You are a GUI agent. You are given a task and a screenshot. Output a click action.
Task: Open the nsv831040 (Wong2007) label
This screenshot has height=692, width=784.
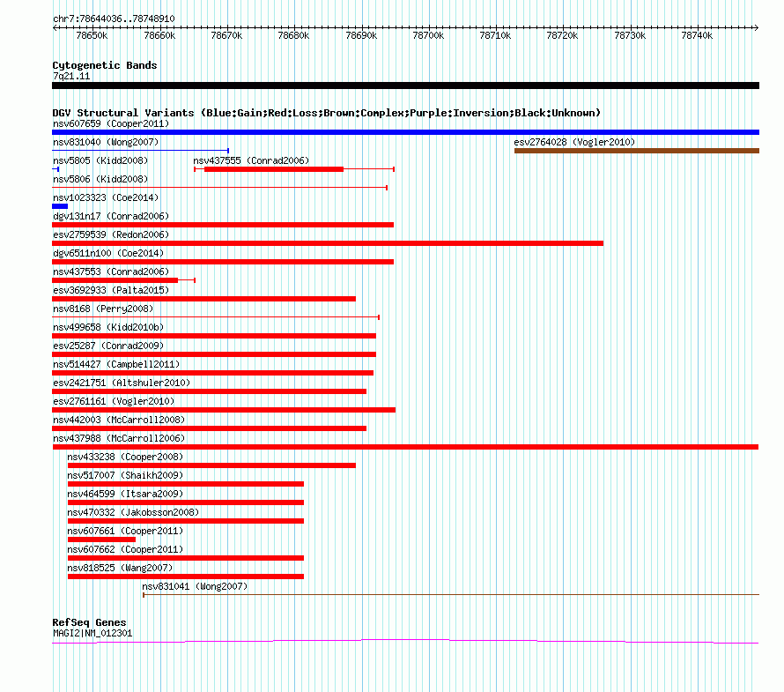tap(106, 142)
